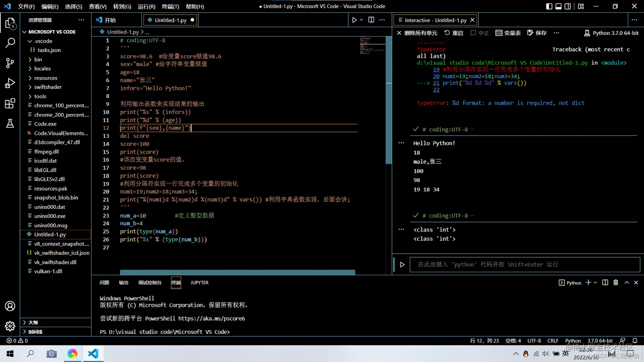The width and height of the screenshot is (644, 362).
Task: Open the 编辑(E) menu
Action: [x=50, y=6]
